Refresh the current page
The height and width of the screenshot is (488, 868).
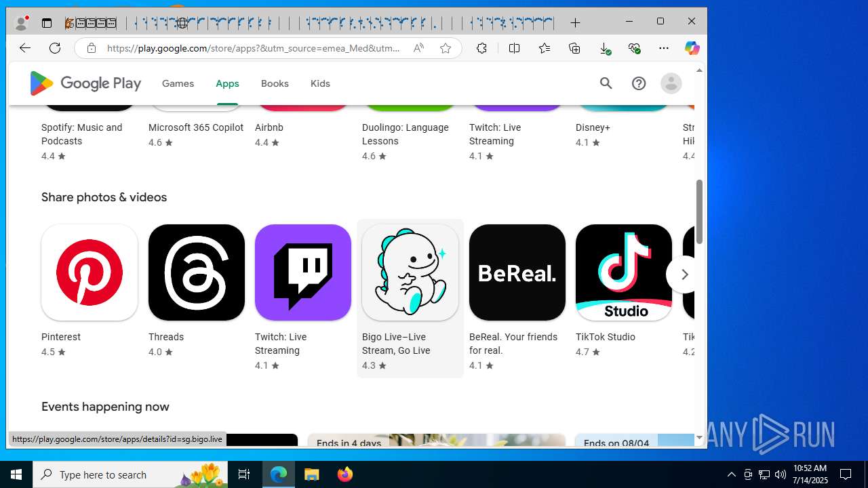pos(55,48)
